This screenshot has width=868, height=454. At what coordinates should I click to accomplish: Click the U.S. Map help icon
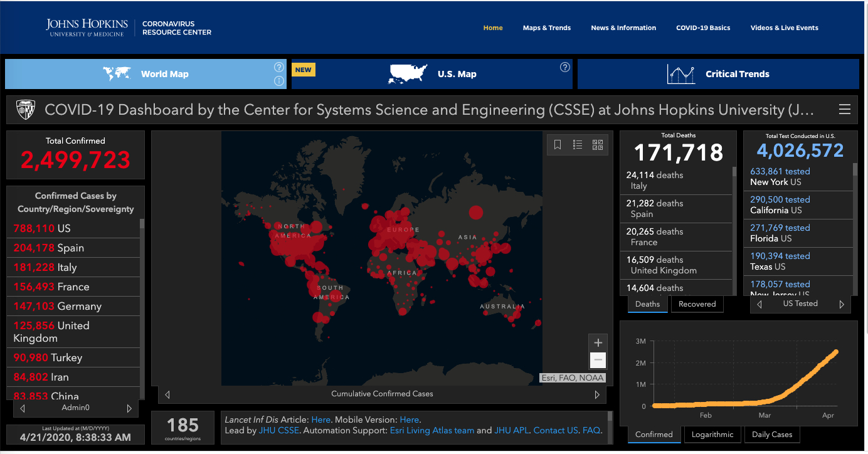[x=564, y=67]
